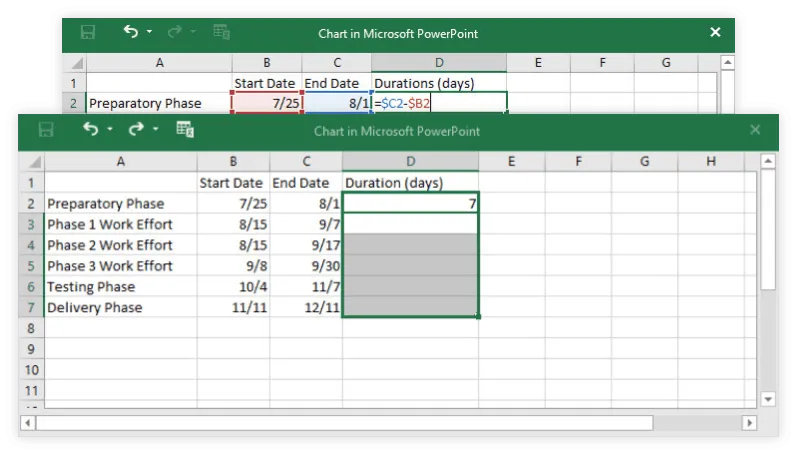Open Redo dropdown arrow in front window
797x455 pixels.
click(154, 131)
